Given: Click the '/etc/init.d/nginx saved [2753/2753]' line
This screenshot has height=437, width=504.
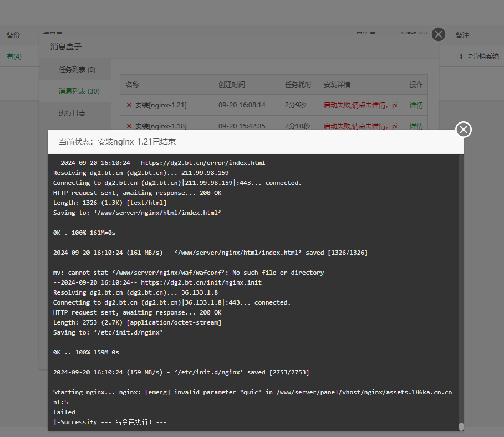Looking at the screenshot, I should click(181, 372).
